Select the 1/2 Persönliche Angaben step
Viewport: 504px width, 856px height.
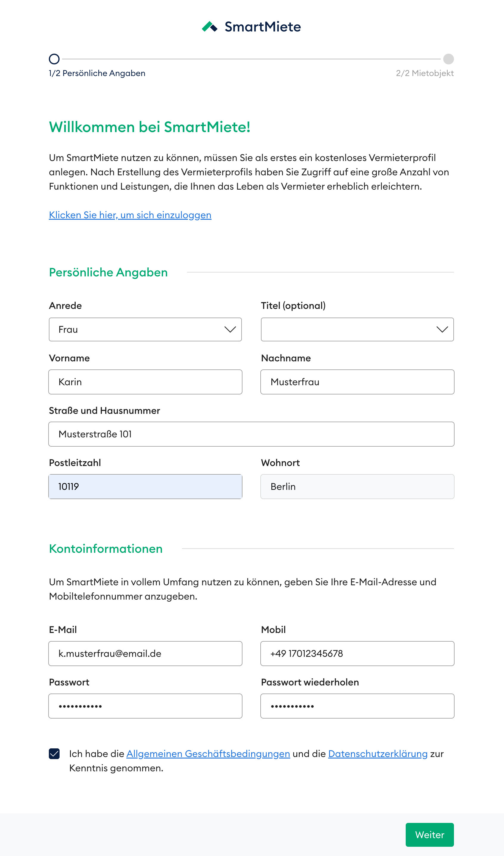click(97, 73)
